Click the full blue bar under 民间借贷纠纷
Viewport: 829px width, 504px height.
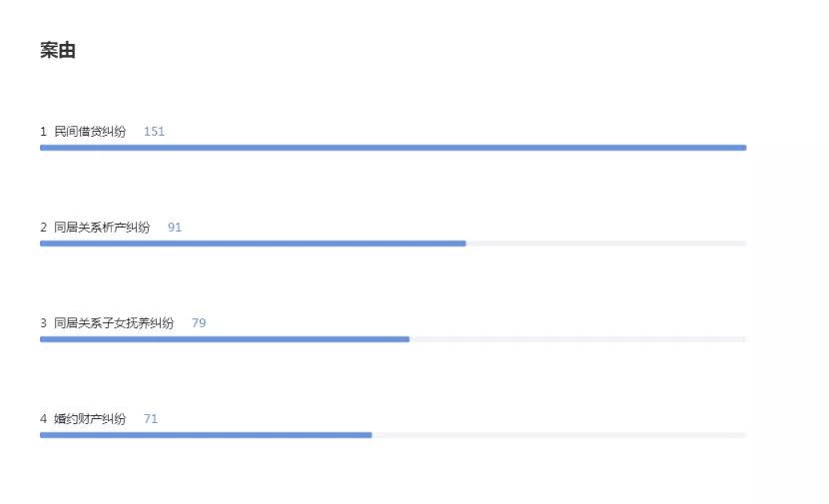pos(393,148)
